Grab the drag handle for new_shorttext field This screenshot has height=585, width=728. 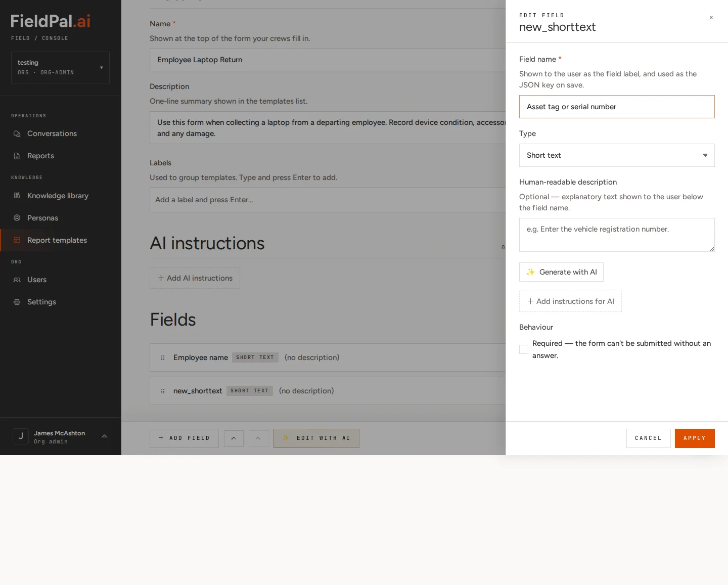coord(163,391)
